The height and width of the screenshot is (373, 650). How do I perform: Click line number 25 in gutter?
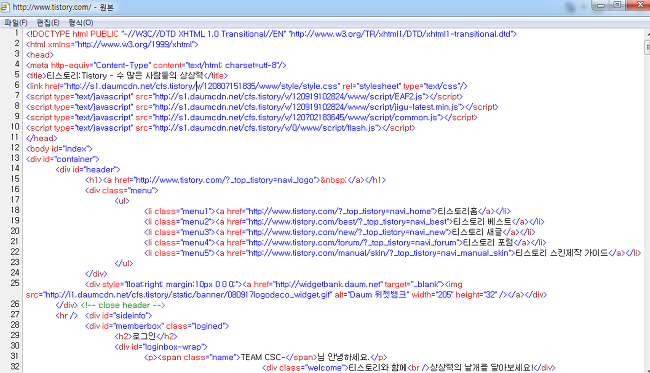tap(15, 283)
